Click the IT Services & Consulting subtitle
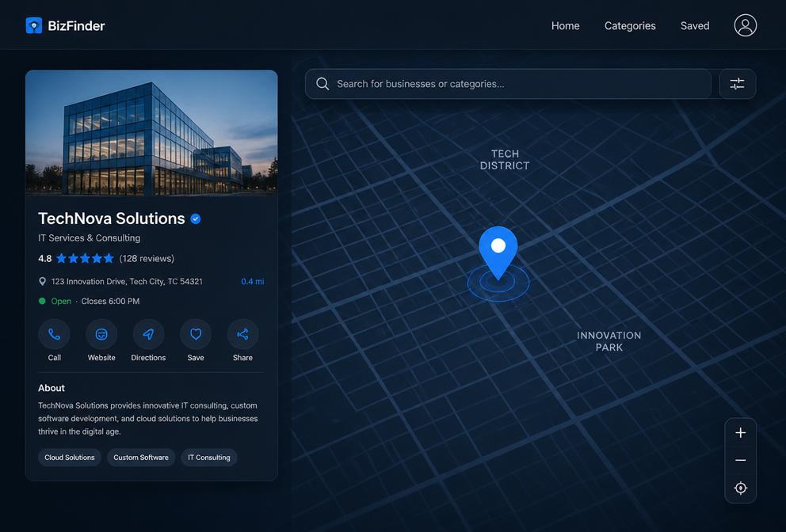The image size is (786, 532). click(90, 238)
